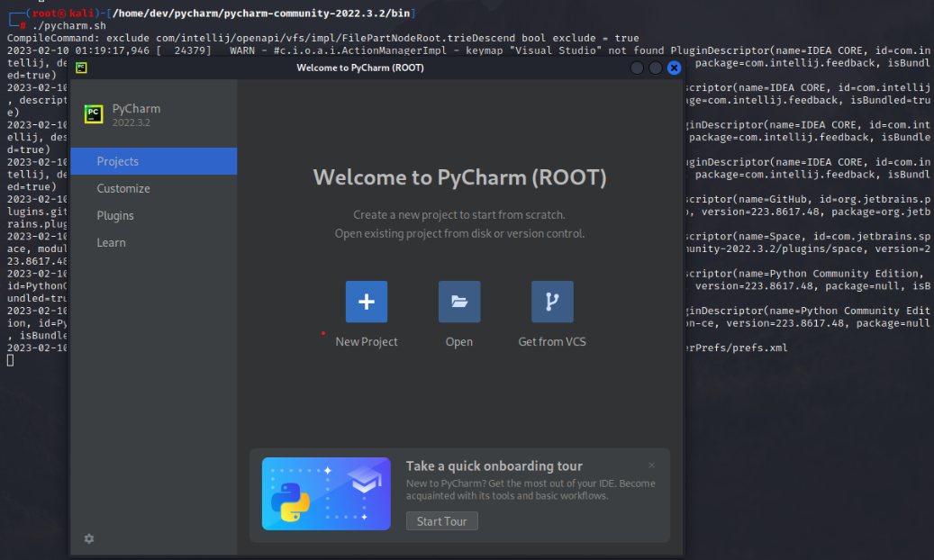The height and width of the screenshot is (560, 934).
Task: Click the New Project label
Action: [367, 342]
